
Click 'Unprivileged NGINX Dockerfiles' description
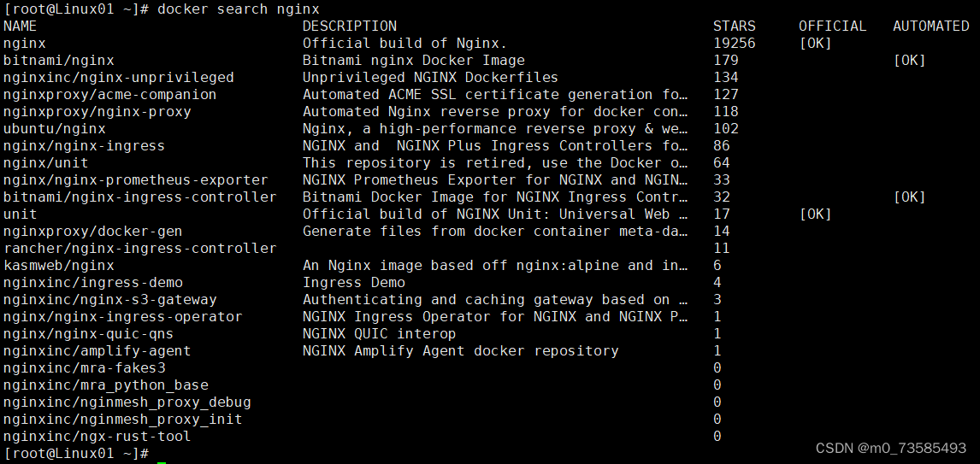430,78
